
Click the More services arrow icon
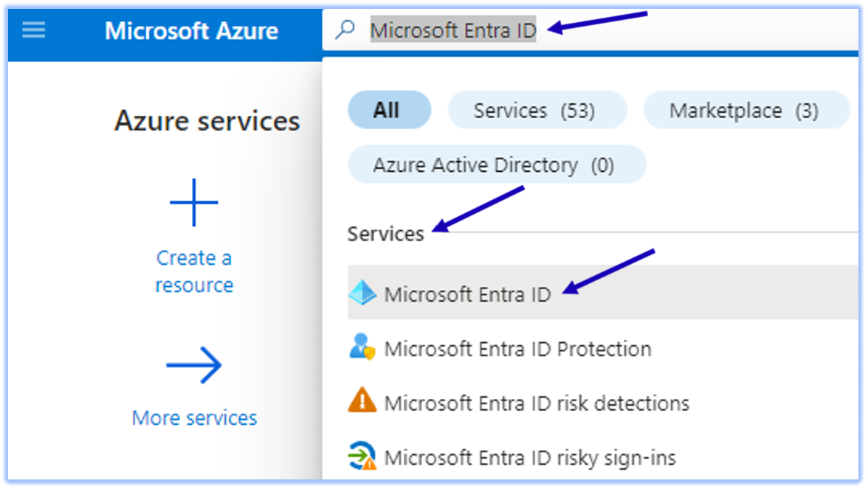coord(193,363)
